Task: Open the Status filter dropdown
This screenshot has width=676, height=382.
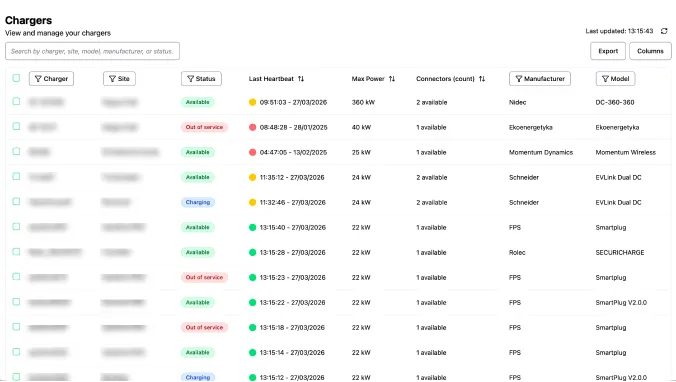Action: pyautogui.click(x=201, y=78)
